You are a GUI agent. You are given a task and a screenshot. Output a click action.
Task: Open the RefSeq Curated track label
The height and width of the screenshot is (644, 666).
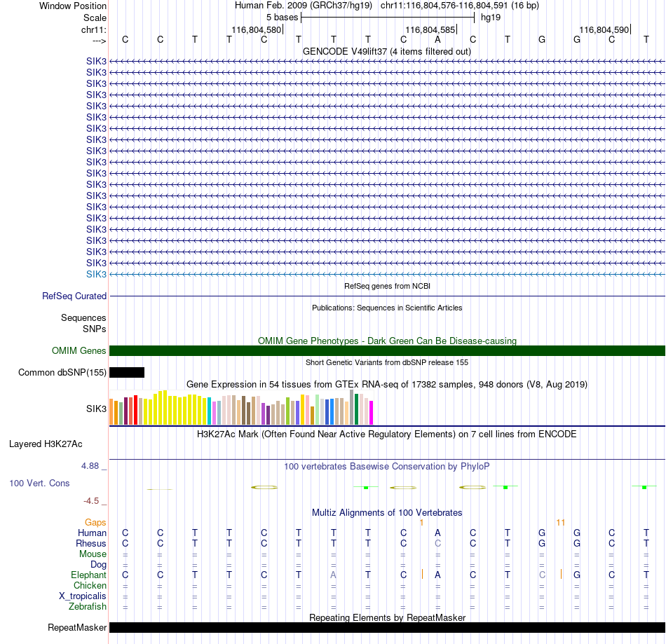pyautogui.click(x=74, y=296)
